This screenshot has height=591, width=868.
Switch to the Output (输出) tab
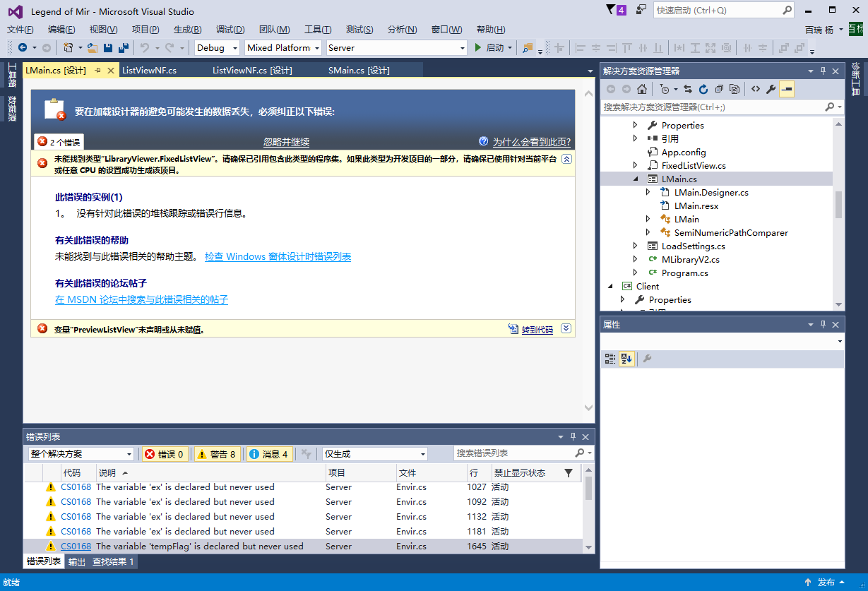pos(77,562)
